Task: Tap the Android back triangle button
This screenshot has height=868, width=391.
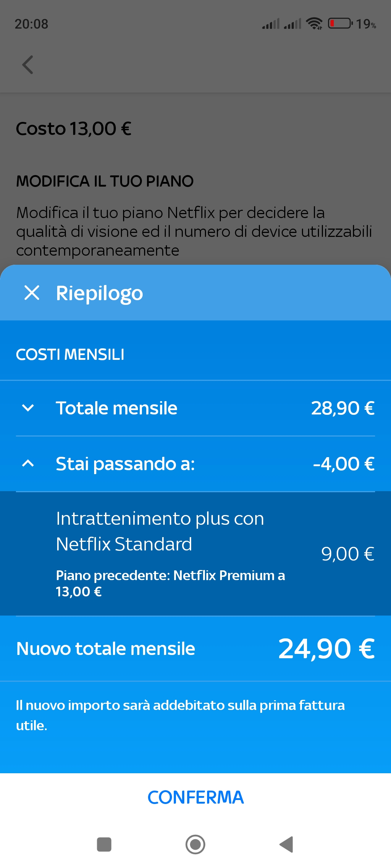Action: [x=286, y=844]
